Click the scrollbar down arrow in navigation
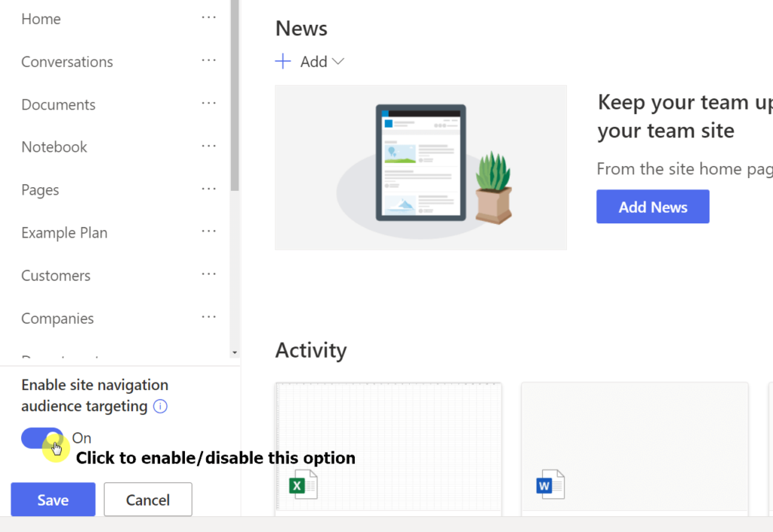773x532 pixels. (235, 352)
